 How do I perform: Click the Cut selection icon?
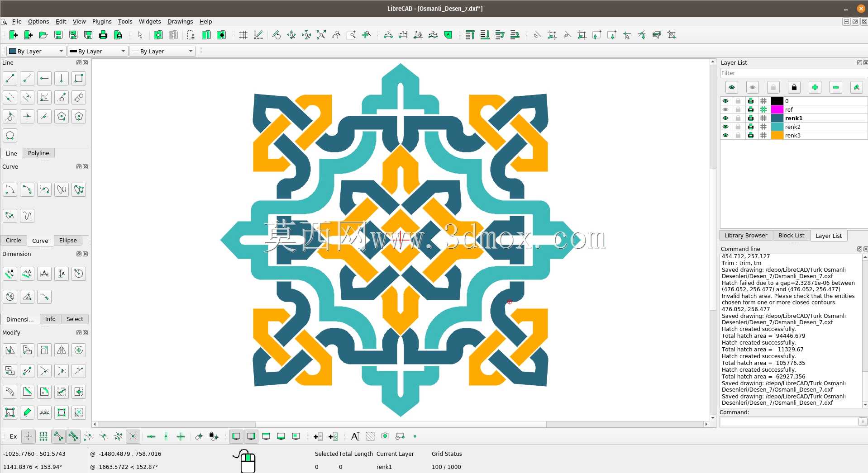pyautogui.click(x=191, y=35)
